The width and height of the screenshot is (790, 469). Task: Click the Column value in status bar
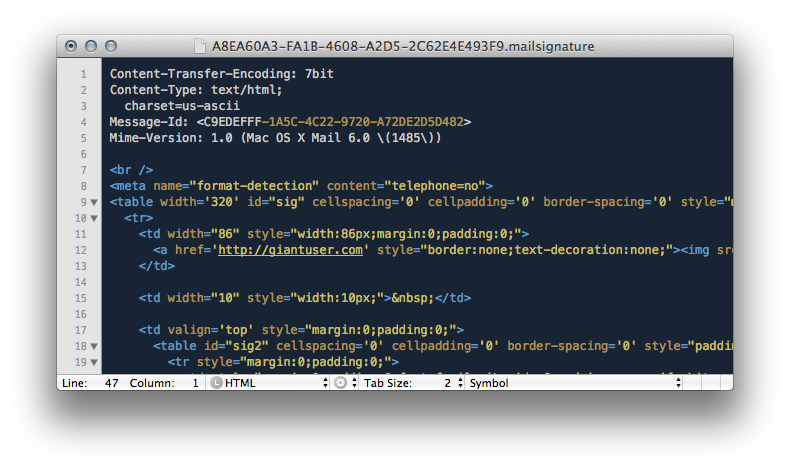coord(194,383)
